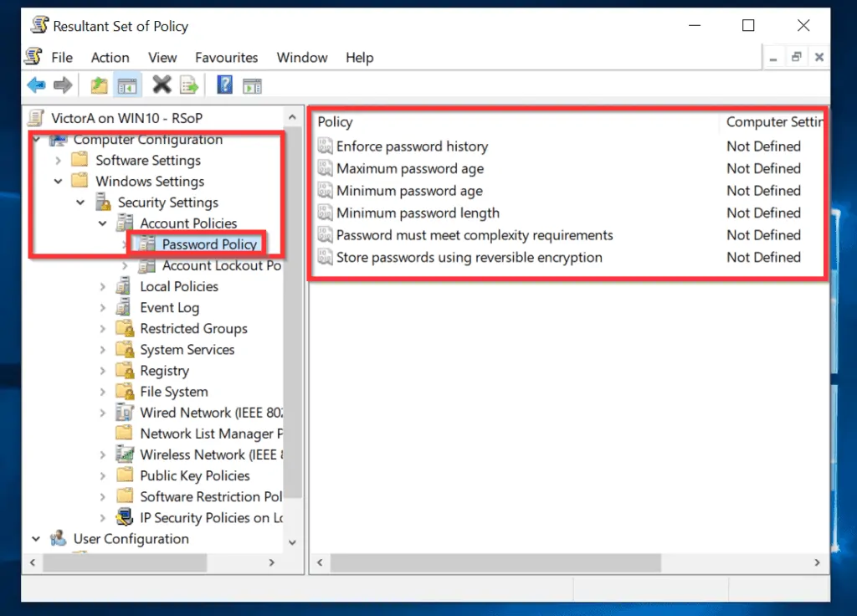Screen dimensions: 857x616
Task: Expand the Local Policies node
Action: coord(102,286)
